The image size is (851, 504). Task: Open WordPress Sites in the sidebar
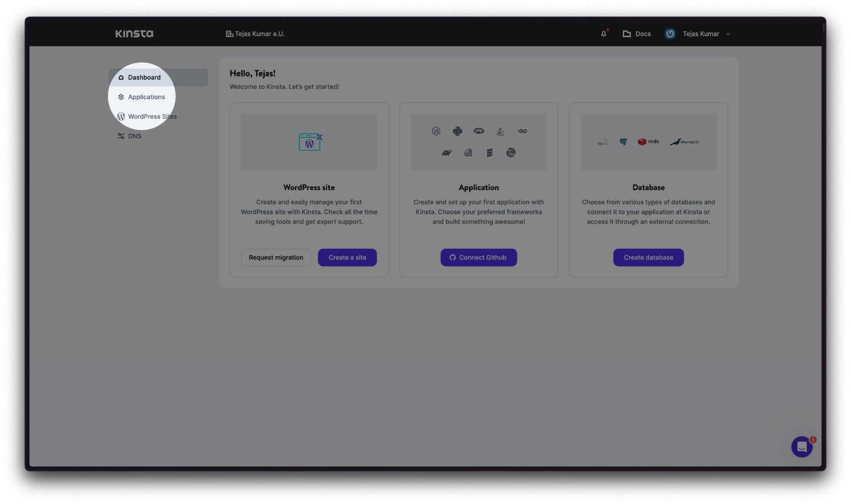152,117
